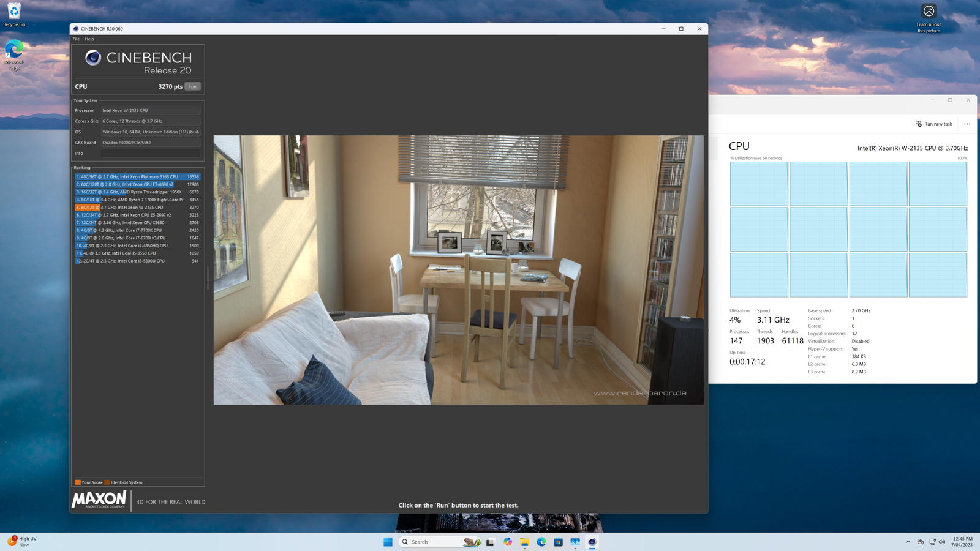Open the File menu in Cinebench
Screen dimensions: 980x551
click(x=76, y=39)
